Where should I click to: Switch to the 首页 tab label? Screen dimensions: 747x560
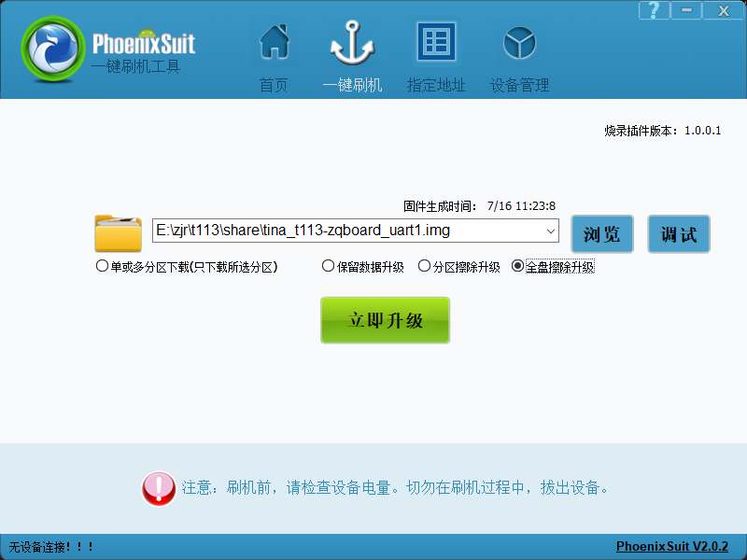(x=274, y=85)
